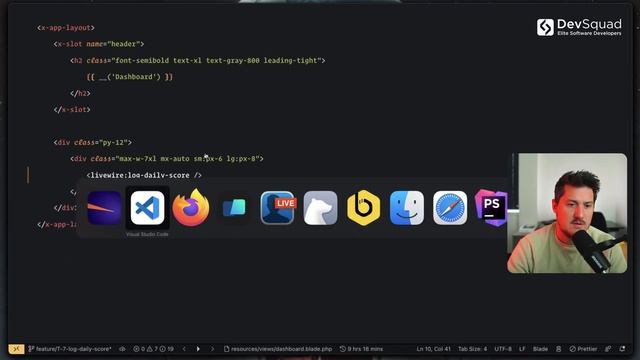Click the previous arrow in status bar

(x=184, y=349)
